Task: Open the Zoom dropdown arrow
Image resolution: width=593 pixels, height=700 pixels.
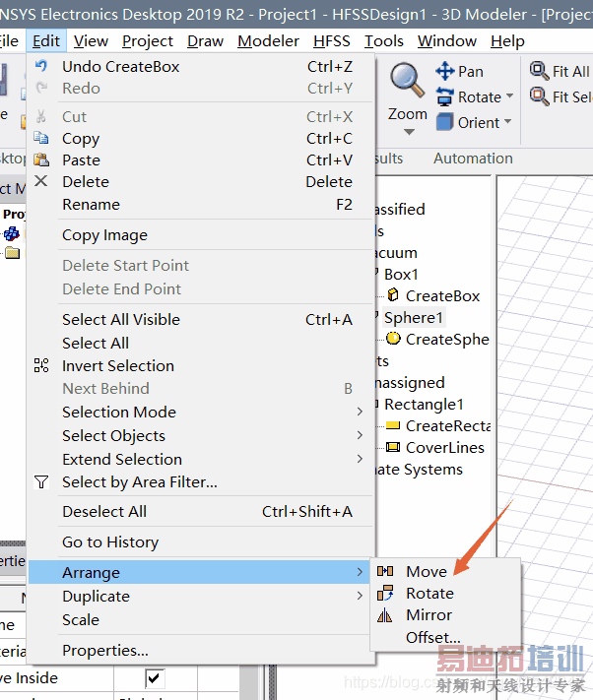Action: (x=409, y=132)
